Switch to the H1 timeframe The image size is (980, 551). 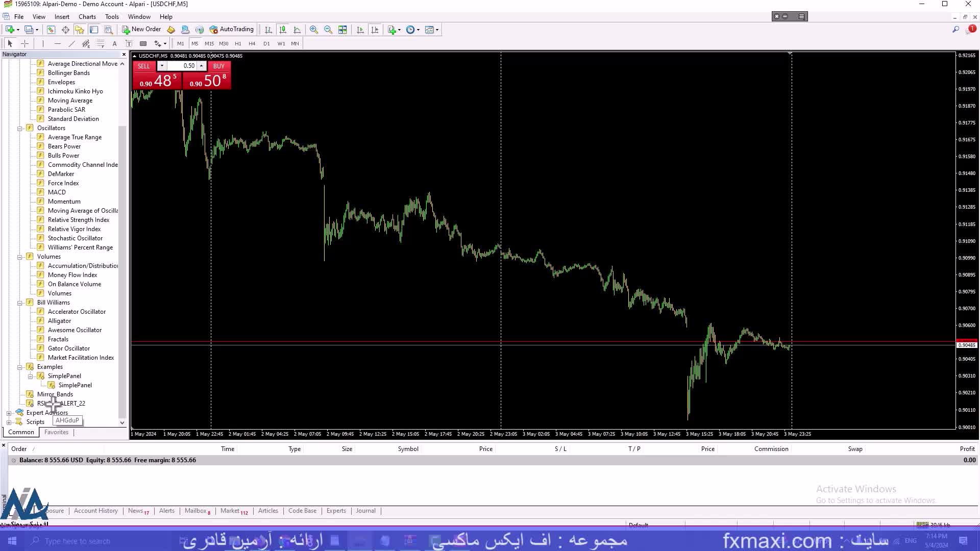pyautogui.click(x=238, y=43)
